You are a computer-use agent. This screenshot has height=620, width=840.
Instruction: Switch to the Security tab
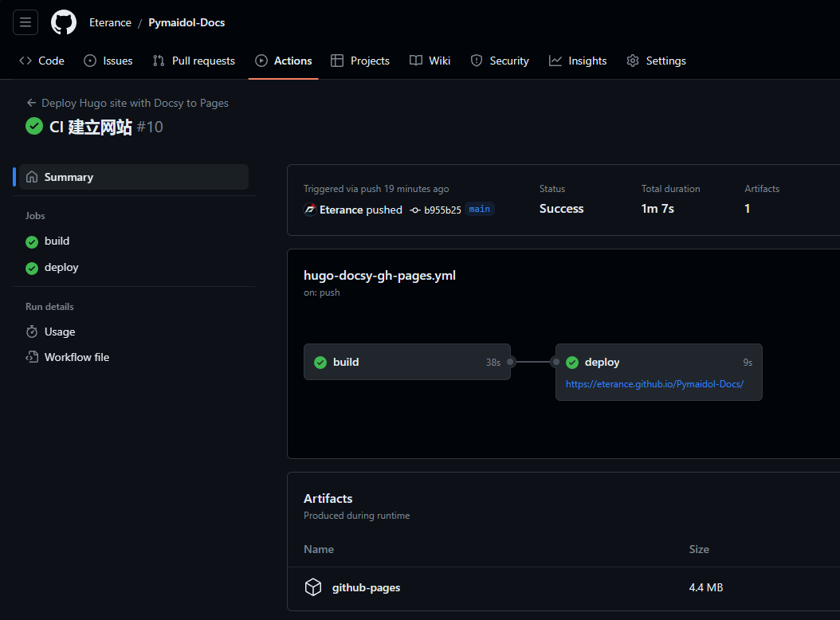(x=500, y=61)
